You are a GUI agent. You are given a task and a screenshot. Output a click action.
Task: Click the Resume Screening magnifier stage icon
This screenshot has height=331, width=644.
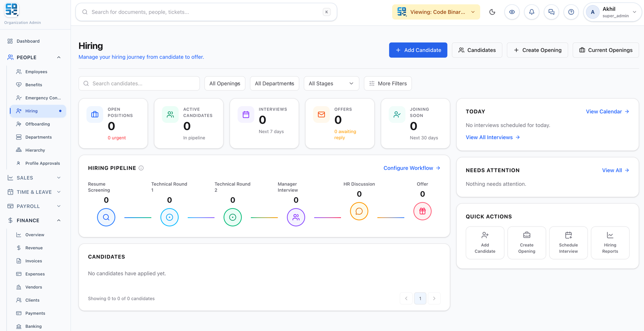point(106,217)
